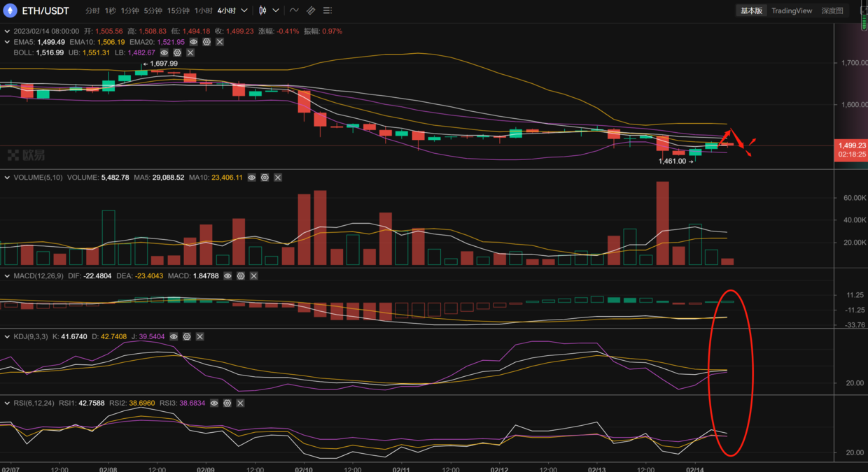Viewport: 868px width, 472px height.
Task: Select the 分时 timeframe
Action: (x=92, y=11)
